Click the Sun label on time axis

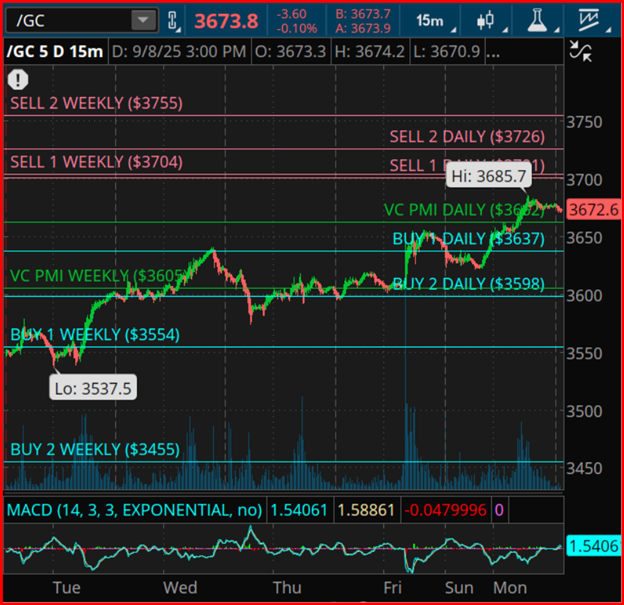click(459, 587)
